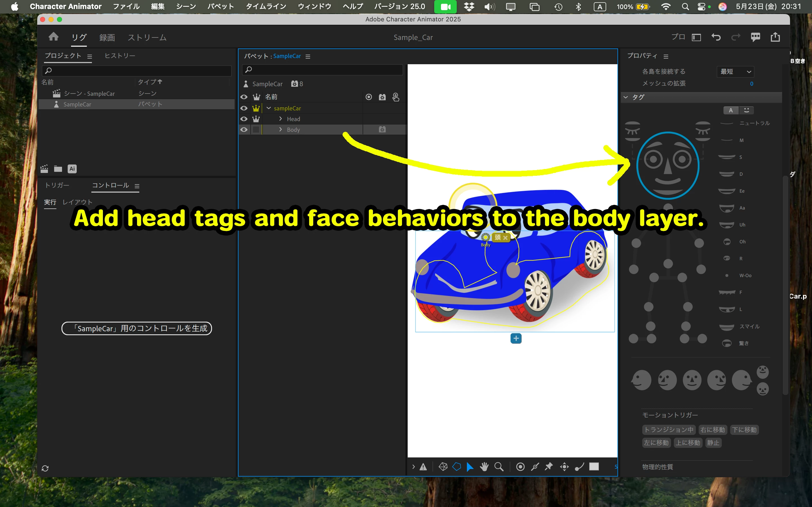Viewport: 812px width, 507px height.
Task: Click the Undo arrow icon
Action: tap(716, 37)
